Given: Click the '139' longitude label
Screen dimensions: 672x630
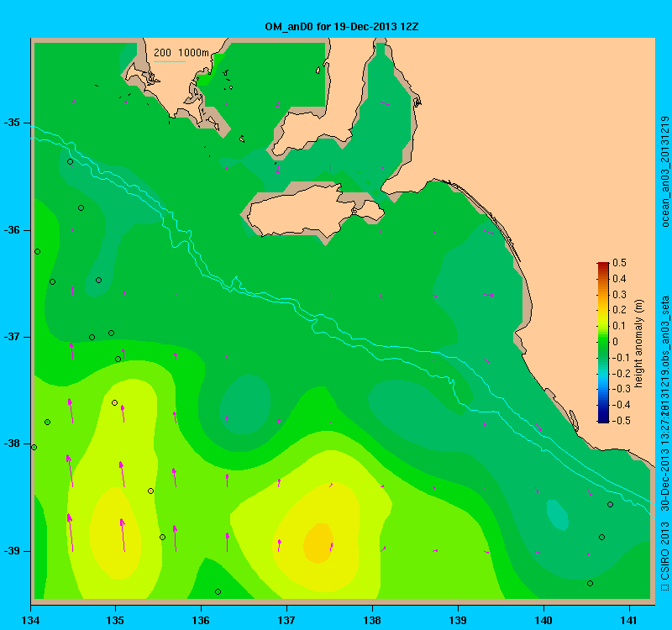Looking at the screenshot, I should click(x=458, y=620).
